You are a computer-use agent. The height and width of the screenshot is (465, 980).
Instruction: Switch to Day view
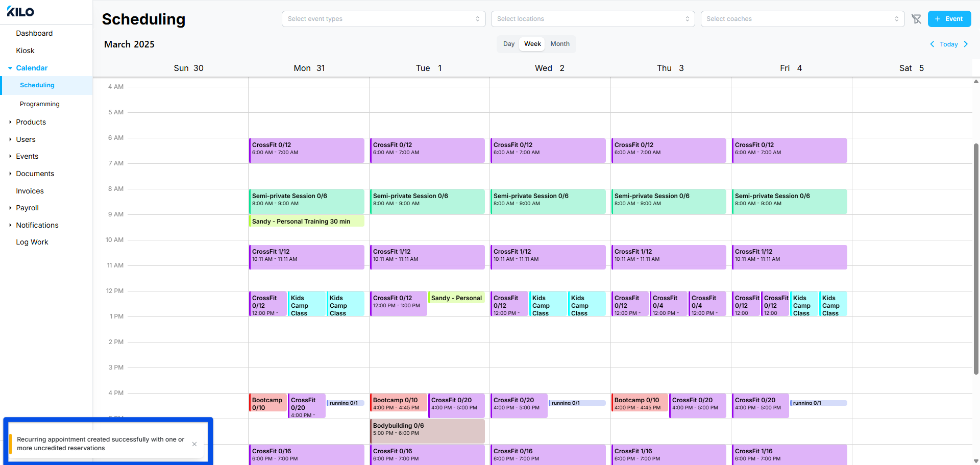click(x=509, y=44)
